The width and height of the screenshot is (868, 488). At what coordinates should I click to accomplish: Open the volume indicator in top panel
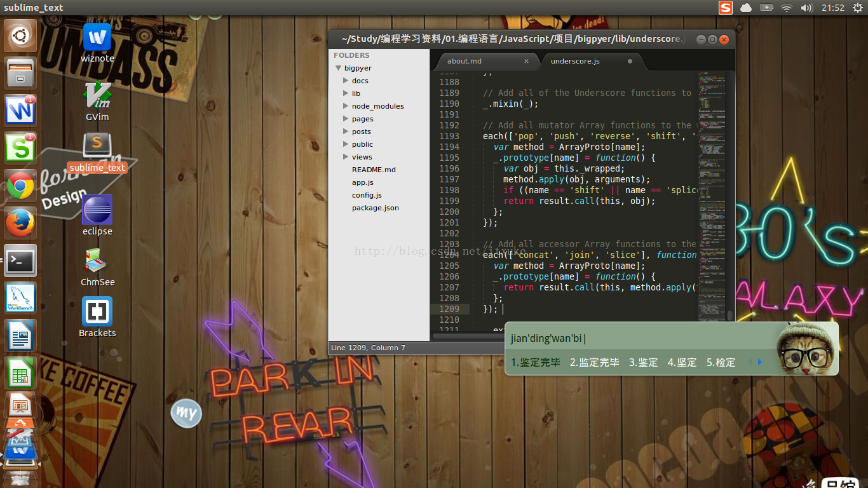806,8
